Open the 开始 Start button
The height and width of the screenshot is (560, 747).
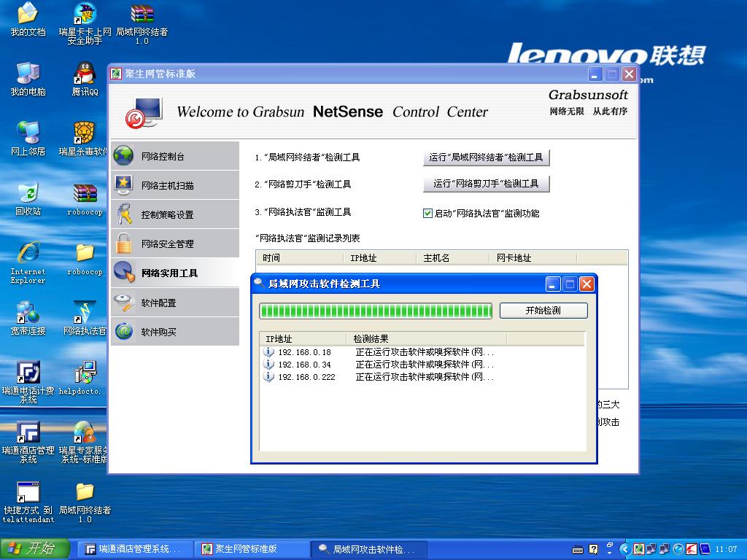coord(35,548)
